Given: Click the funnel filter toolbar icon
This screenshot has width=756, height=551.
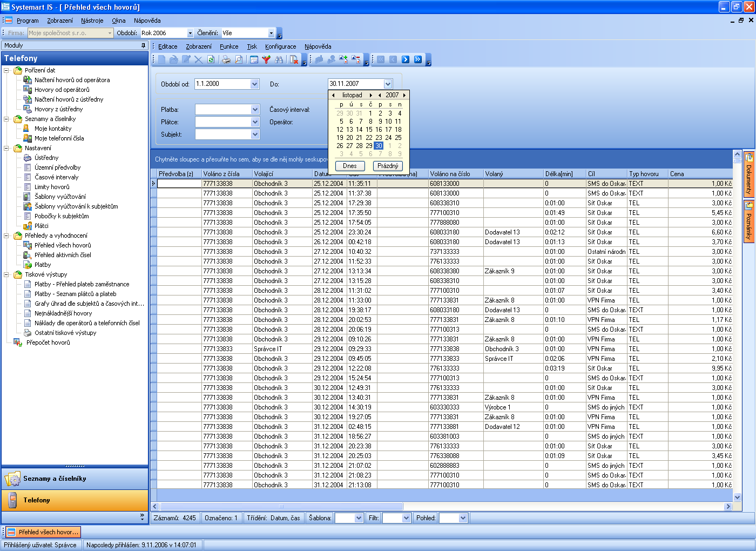Looking at the screenshot, I should (x=266, y=59).
